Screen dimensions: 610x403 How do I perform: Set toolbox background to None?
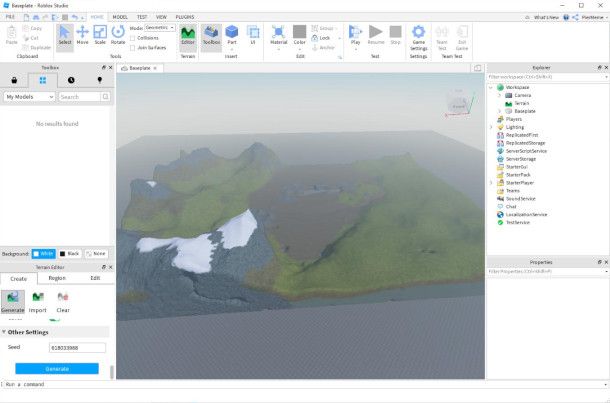96,254
